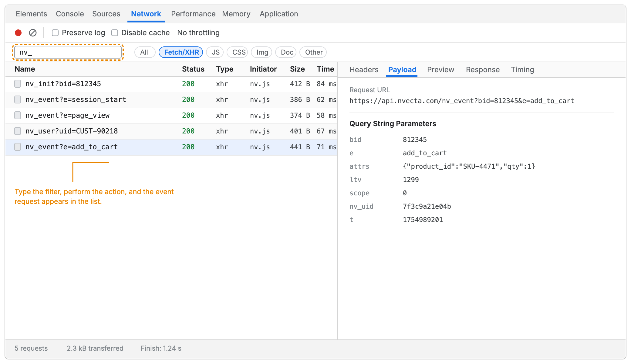This screenshot has height=364, width=631.
Task: Open nv.js initiator of session_start request
Action: 260,99
